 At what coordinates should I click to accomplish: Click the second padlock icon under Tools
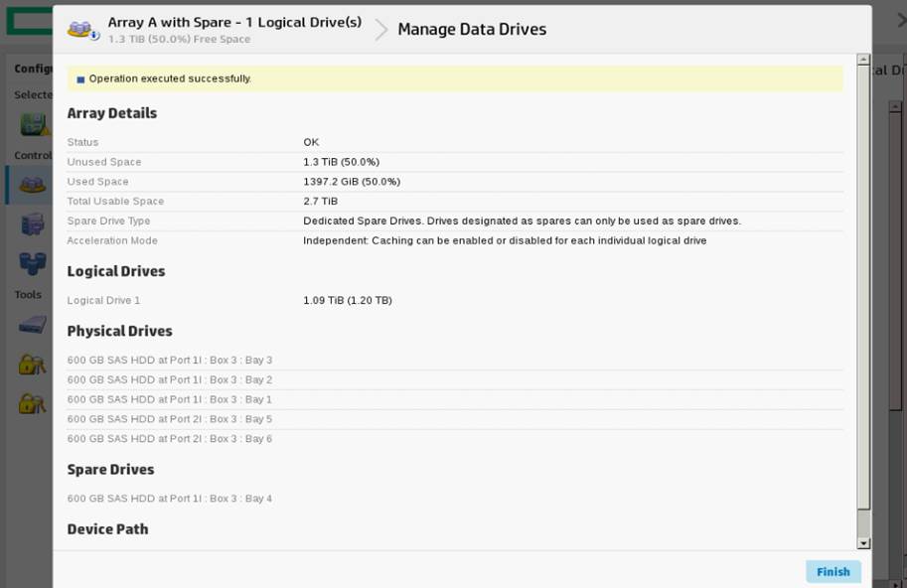[x=33, y=403]
